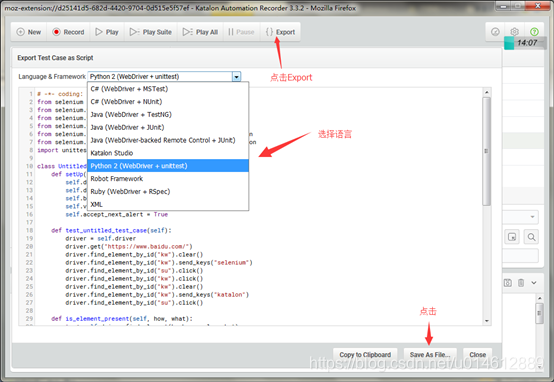
Task: Click the lower-right panel scrollbar thumb
Action: tap(539, 313)
